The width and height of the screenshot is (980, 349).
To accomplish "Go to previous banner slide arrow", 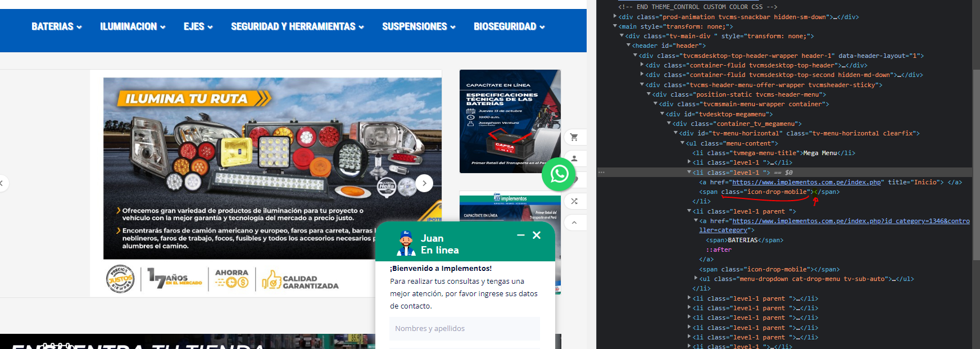I will coord(2,183).
